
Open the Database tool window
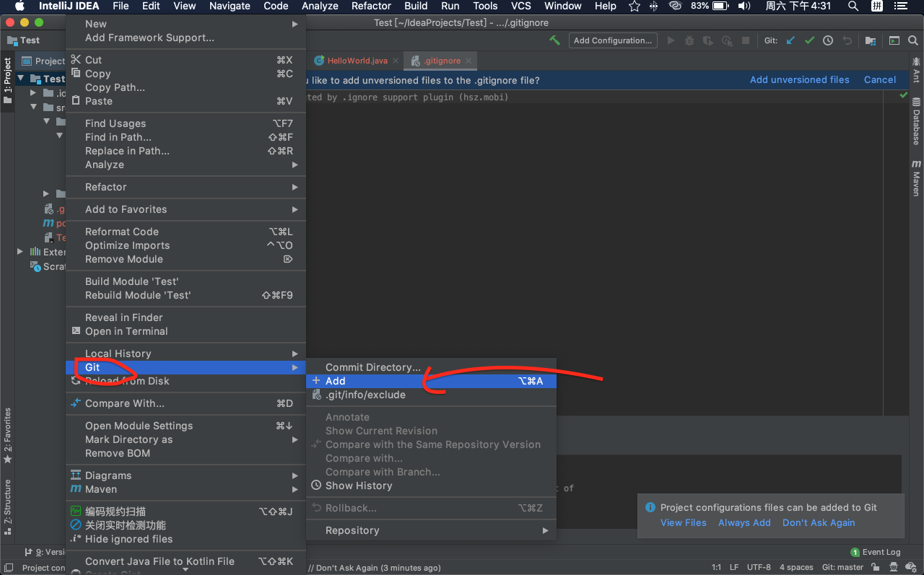[x=916, y=121]
